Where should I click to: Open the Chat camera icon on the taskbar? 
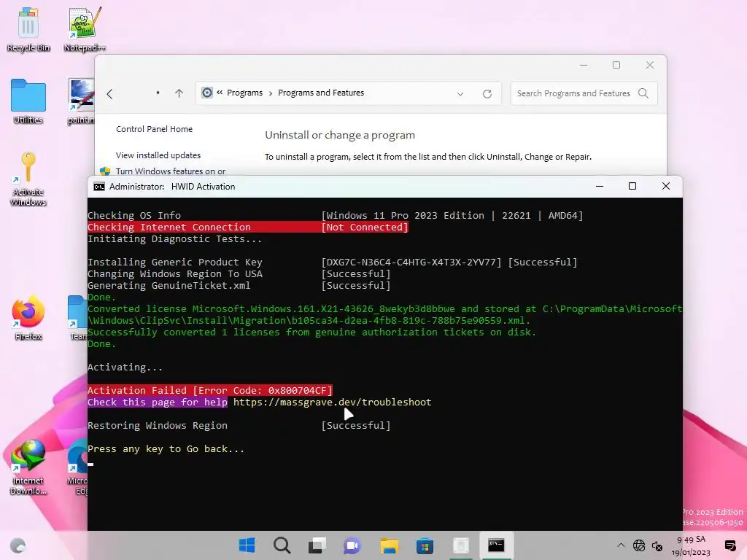352,545
